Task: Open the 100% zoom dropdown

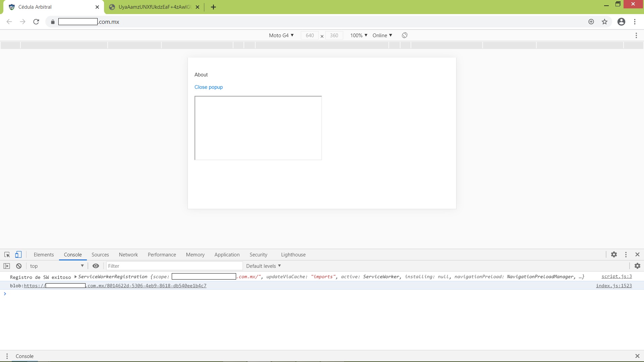Action: point(359,35)
